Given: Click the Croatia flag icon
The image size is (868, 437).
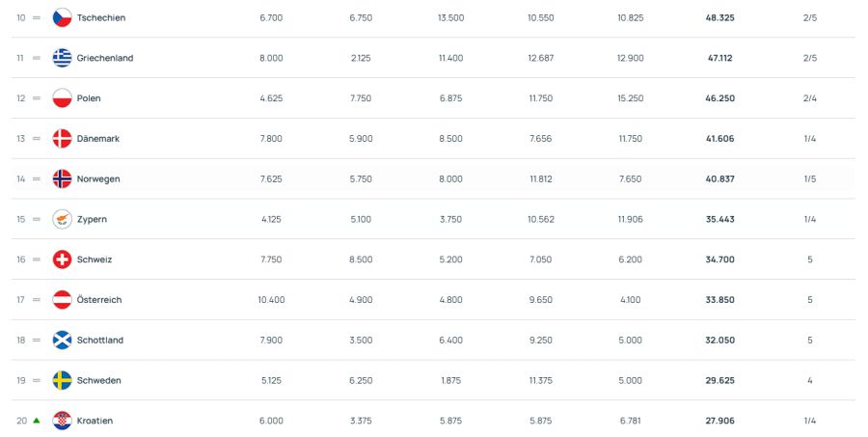Looking at the screenshot, I should [x=63, y=421].
